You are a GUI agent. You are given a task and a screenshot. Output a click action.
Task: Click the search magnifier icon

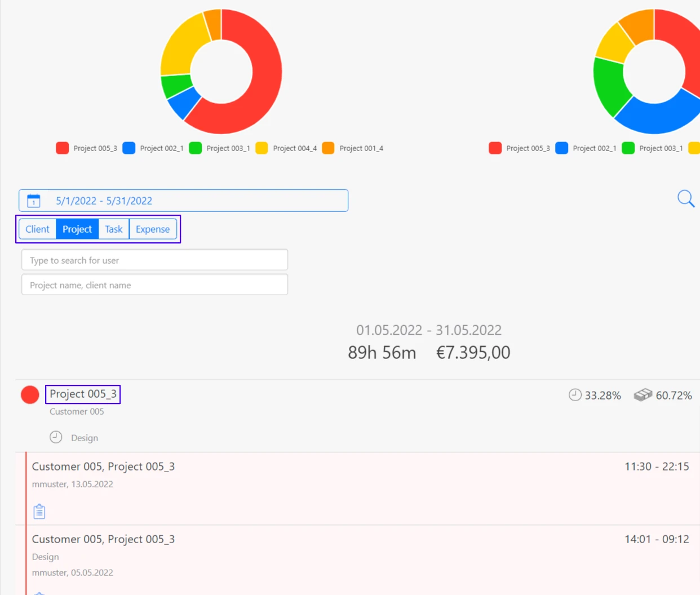point(685,198)
